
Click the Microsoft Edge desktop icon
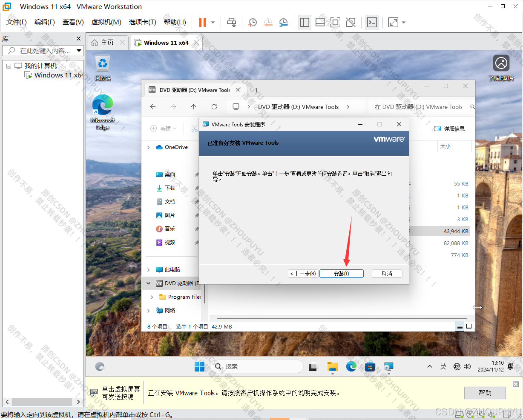103,112
